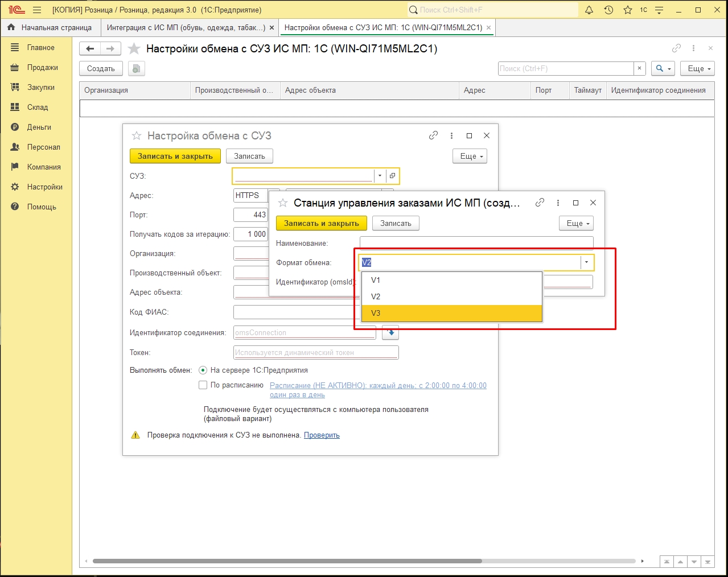Open favorites star in title bar
This screenshot has height=577, width=728.
click(x=627, y=10)
